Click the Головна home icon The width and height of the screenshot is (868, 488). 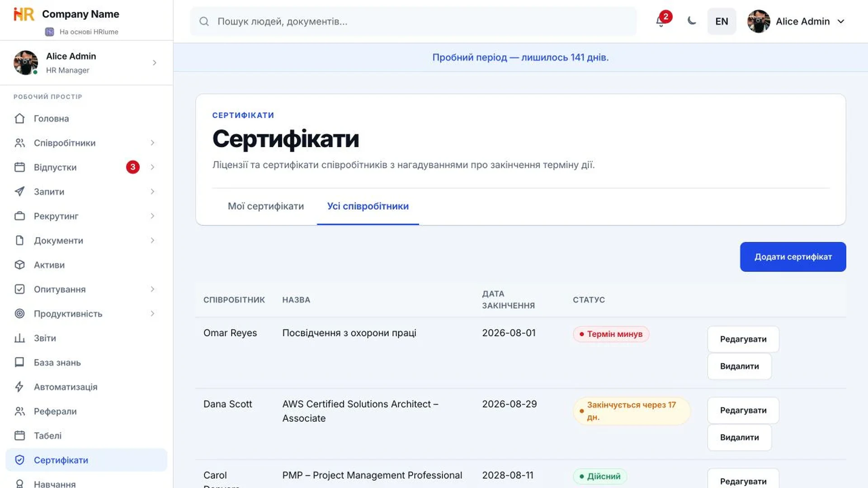point(19,118)
